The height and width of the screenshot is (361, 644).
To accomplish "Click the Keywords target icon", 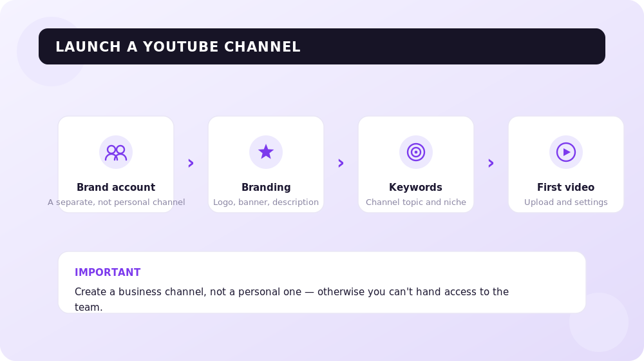I will (415, 152).
